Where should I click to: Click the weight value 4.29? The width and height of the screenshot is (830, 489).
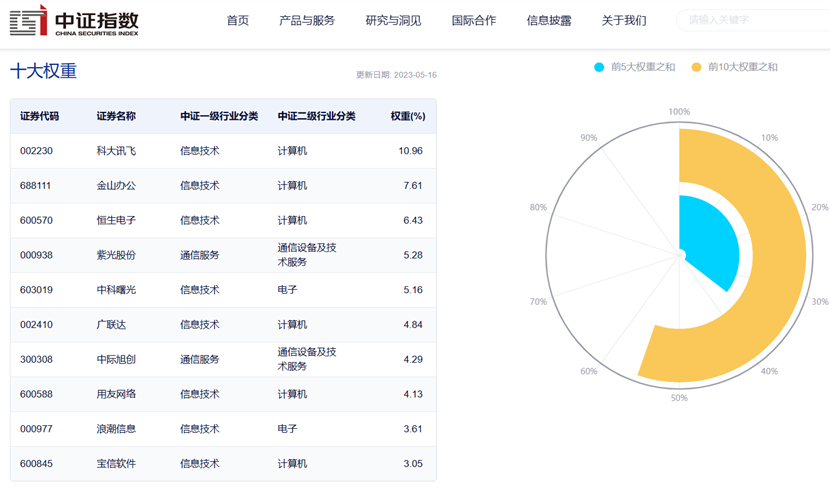413,359
